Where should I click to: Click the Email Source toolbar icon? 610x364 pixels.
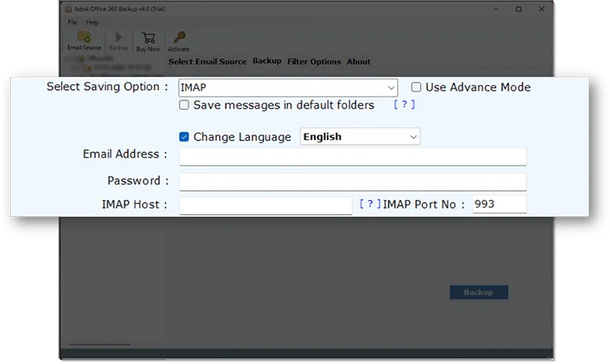(x=84, y=41)
